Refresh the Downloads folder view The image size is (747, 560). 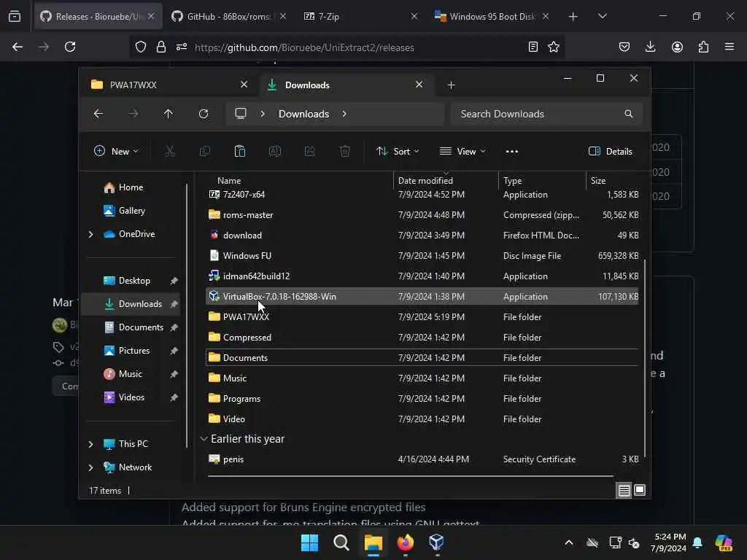pyautogui.click(x=204, y=114)
